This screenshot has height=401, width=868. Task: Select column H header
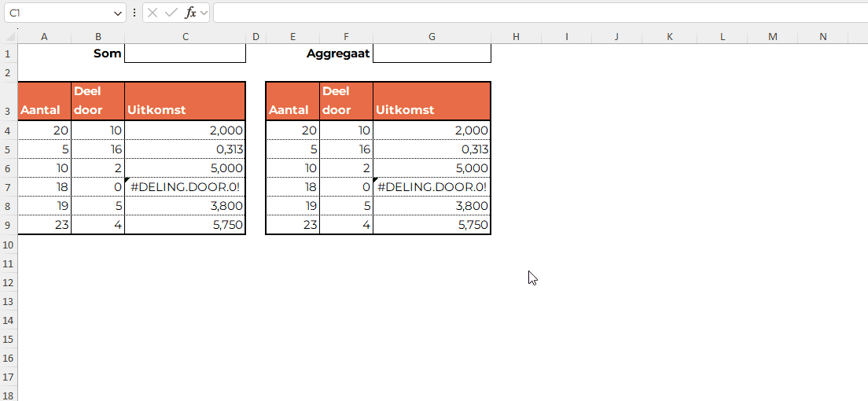pyautogui.click(x=516, y=36)
